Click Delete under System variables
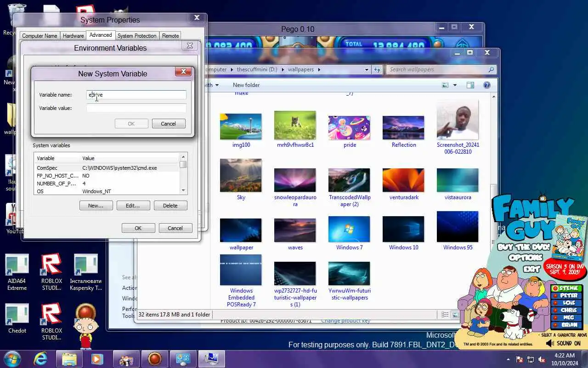 tap(170, 206)
